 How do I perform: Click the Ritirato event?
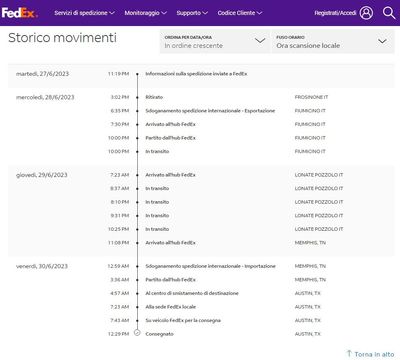[154, 97]
